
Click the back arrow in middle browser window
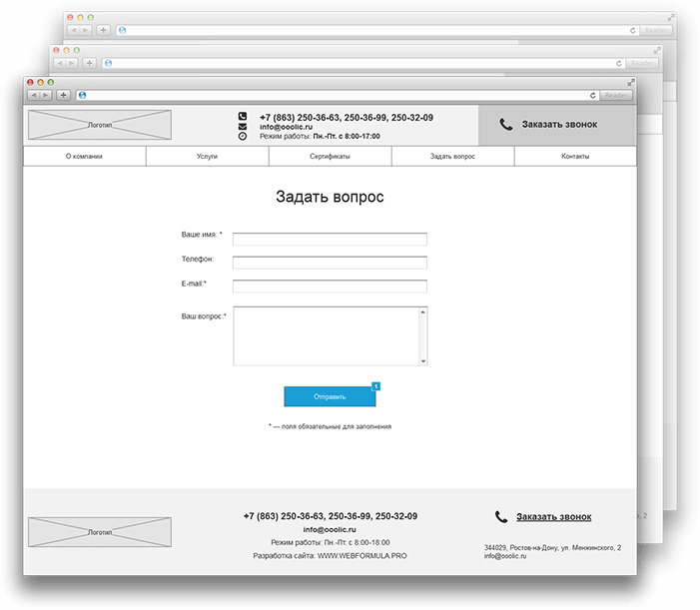[x=60, y=63]
